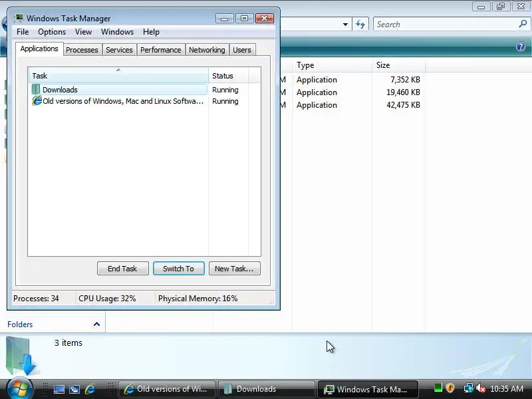Open the Help menu in Task Manager
Image resolution: width=532 pixels, height=399 pixels.
[x=151, y=32]
